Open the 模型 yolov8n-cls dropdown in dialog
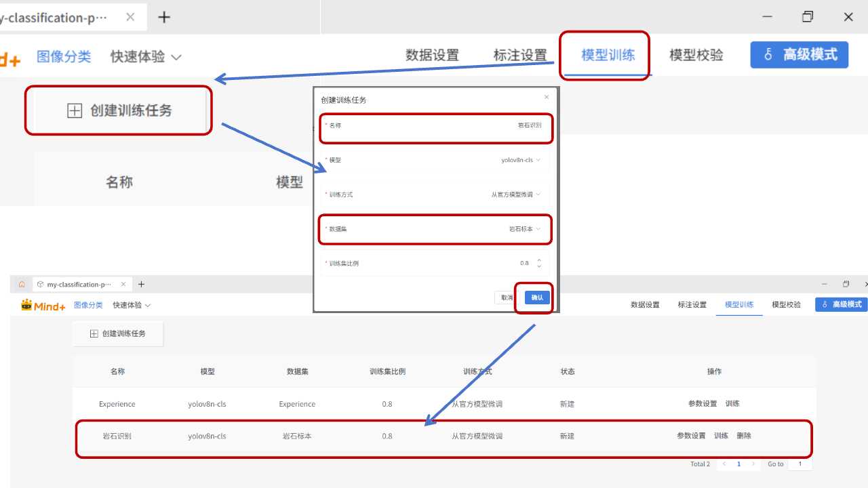 coord(520,160)
